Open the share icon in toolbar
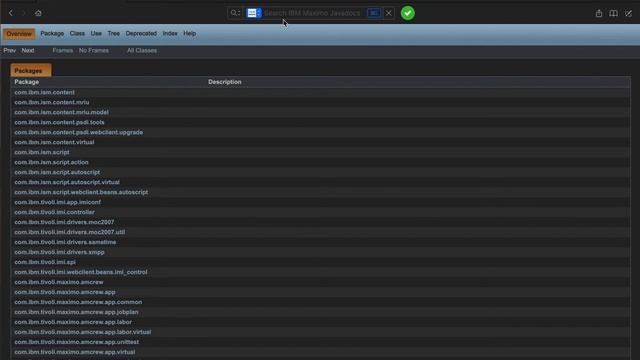The image size is (640, 360). coord(599,13)
